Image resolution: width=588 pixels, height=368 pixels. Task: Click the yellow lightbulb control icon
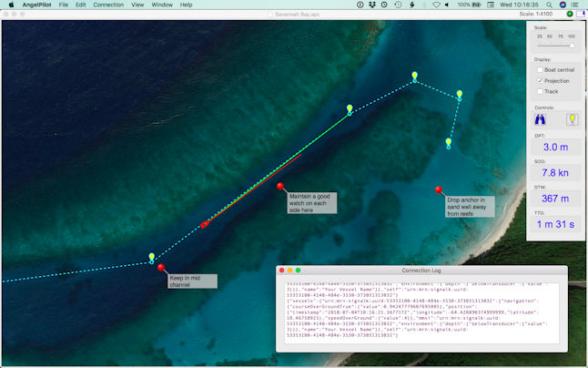tap(572, 119)
